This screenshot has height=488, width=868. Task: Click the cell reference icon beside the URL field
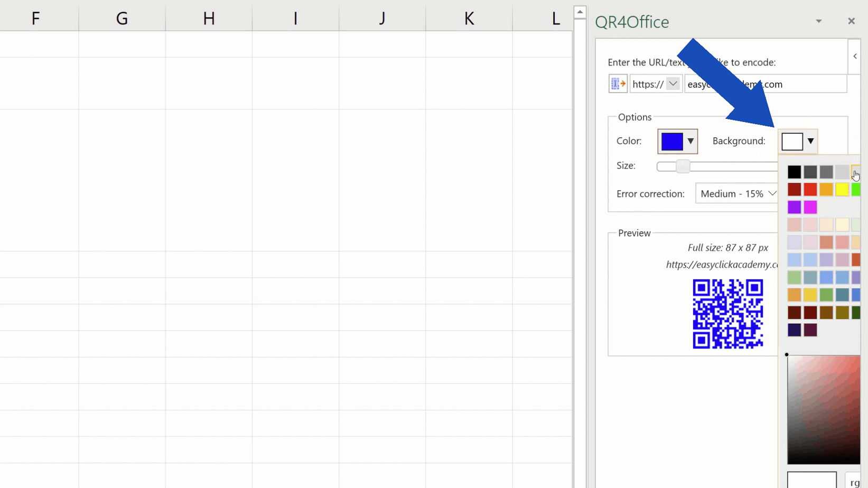click(617, 83)
